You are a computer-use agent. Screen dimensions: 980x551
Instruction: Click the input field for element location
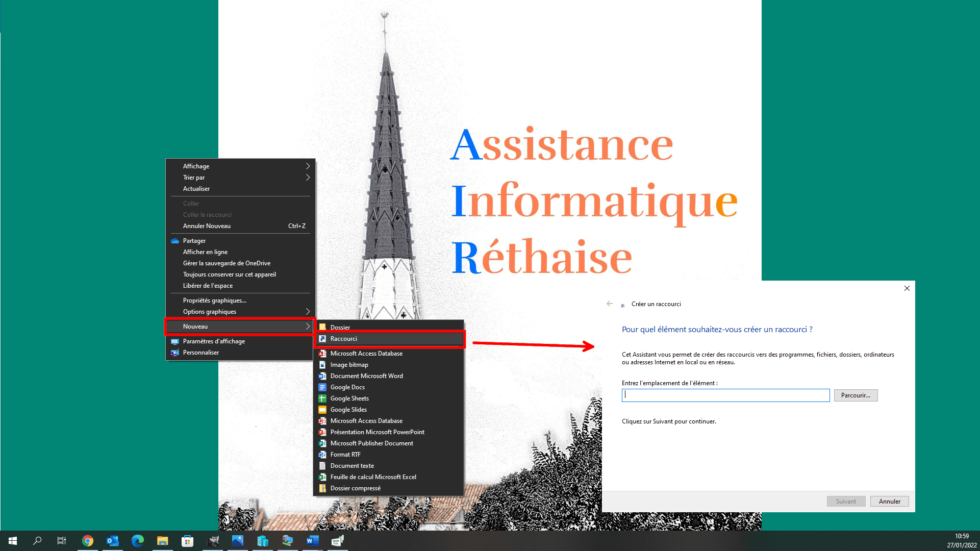(725, 395)
